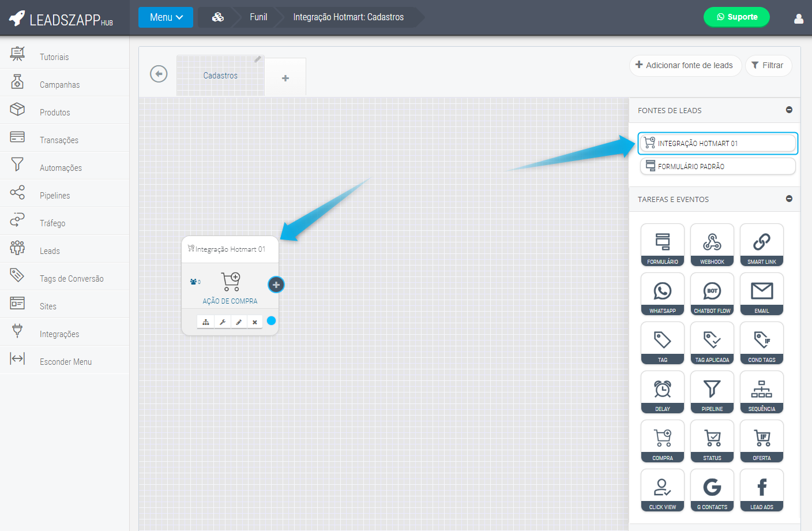
Task: Click the Smart Link tile
Action: click(x=761, y=245)
